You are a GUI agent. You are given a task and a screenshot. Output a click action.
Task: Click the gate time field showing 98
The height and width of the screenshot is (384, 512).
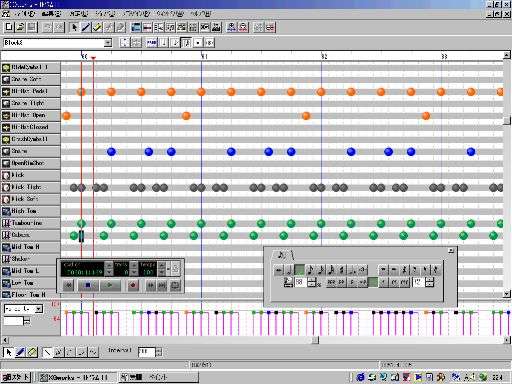[300, 283]
